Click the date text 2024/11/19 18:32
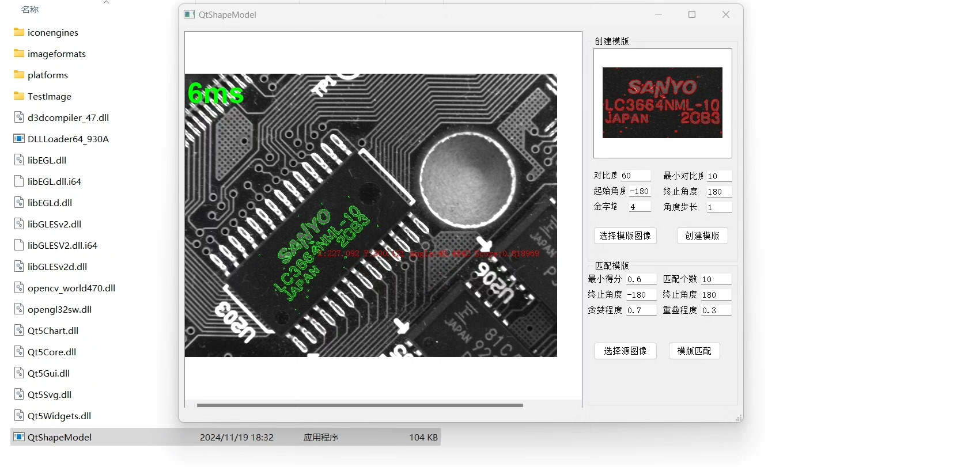The height and width of the screenshot is (467, 980). (x=237, y=437)
